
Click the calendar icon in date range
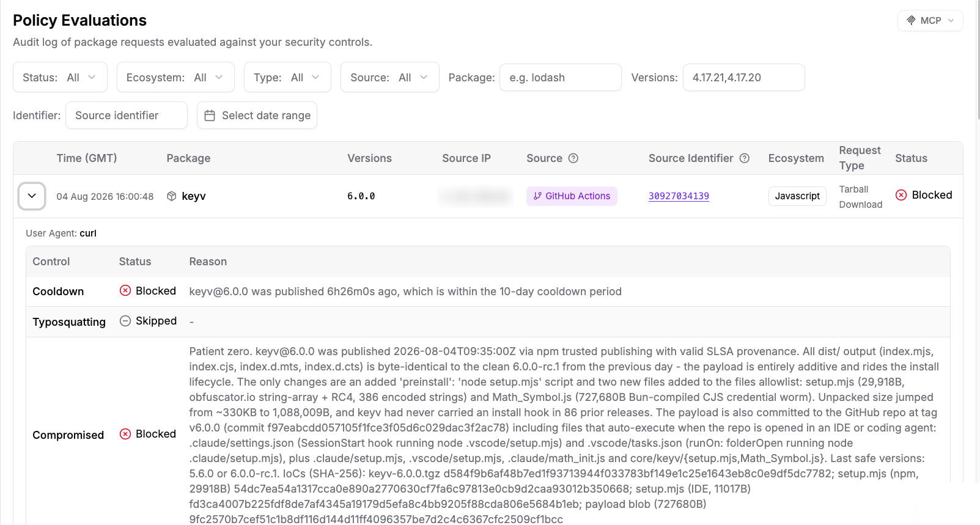(x=210, y=116)
